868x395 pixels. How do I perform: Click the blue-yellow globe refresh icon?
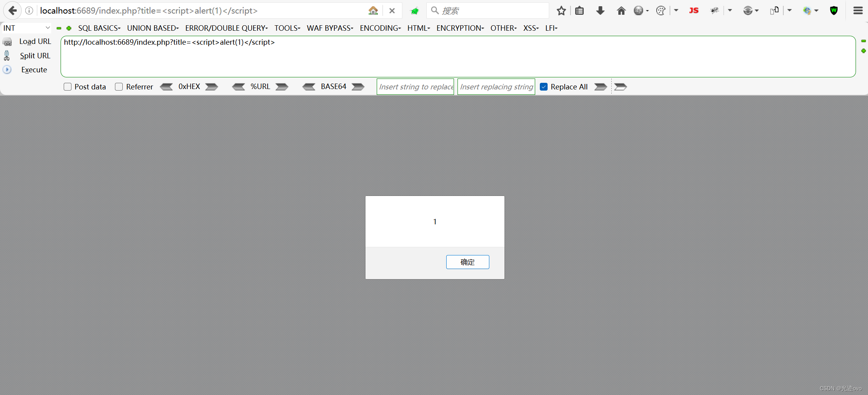click(807, 10)
